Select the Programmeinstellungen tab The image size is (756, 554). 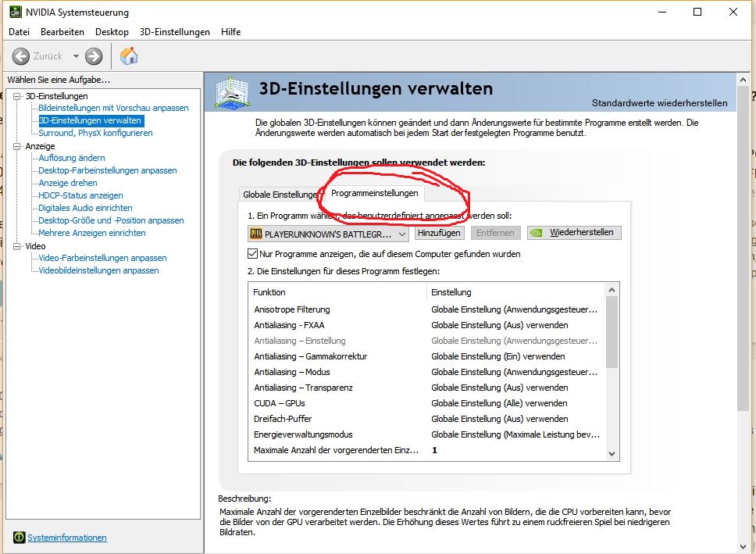click(x=375, y=193)
